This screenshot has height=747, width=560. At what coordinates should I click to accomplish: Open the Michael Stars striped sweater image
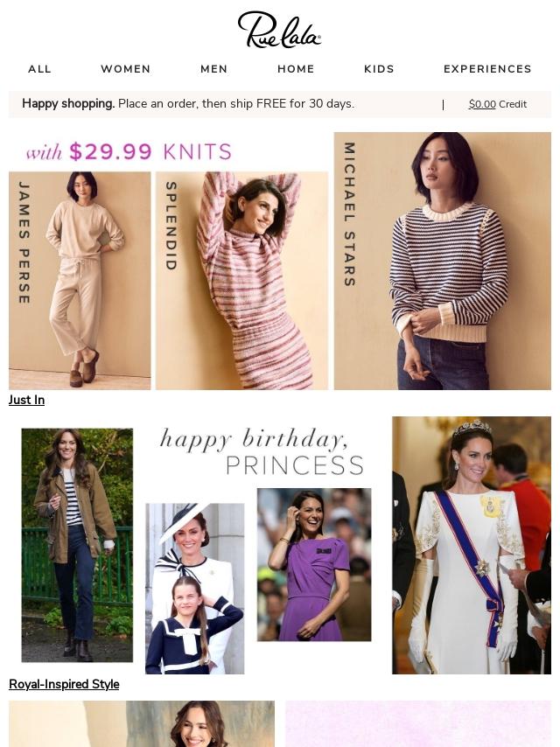442,261
